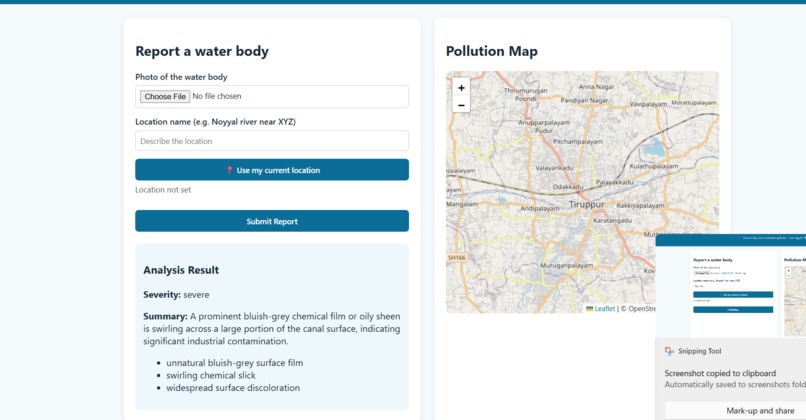Viewport: 806px width, 420px height.
Task: Click the Snipping Tool notification icon
Action: pos(669,351)
